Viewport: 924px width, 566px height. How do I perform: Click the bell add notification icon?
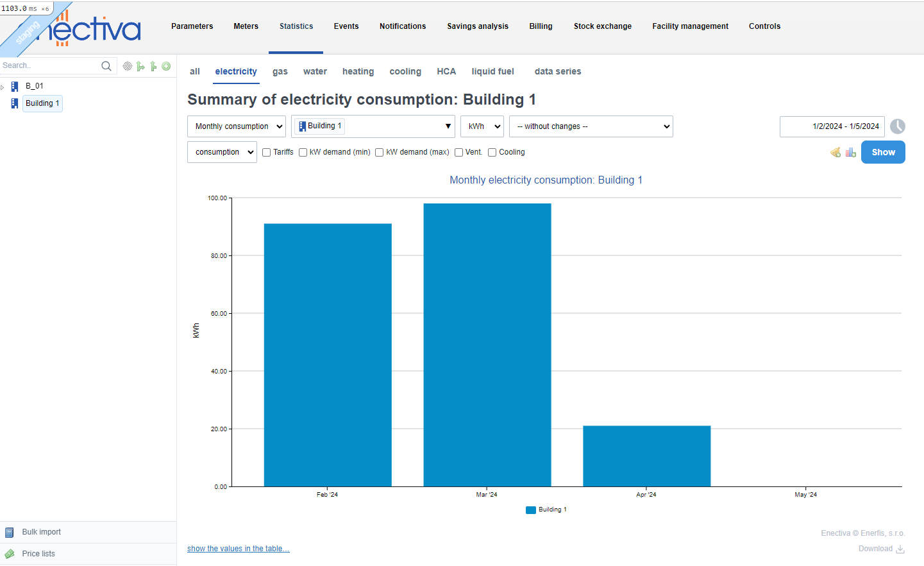point(836,152)
